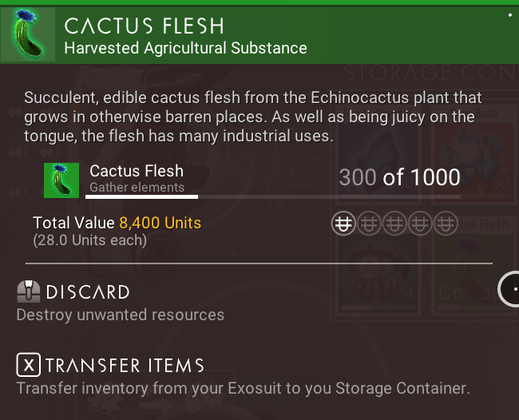The height and width of the screenshot is (420, 519).
Task: Click the small green Cactus Flesh thumbnail
Action: (x=61, y=180)
